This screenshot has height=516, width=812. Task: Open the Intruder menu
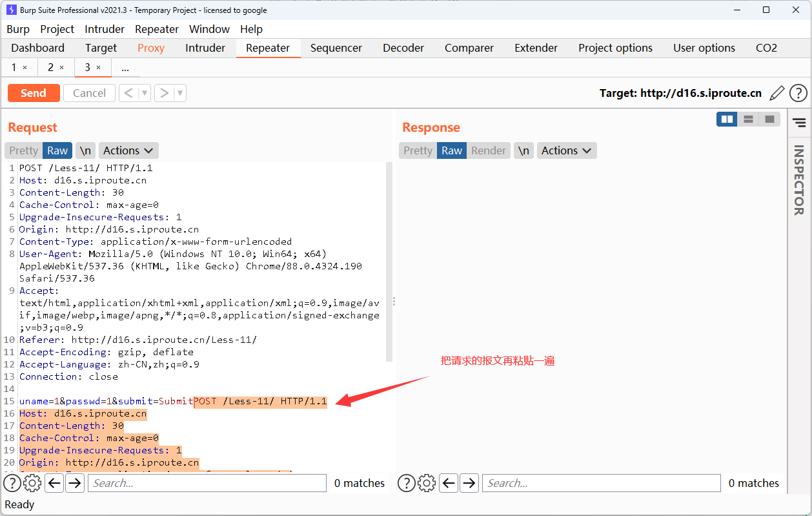[x=105, y=29]
